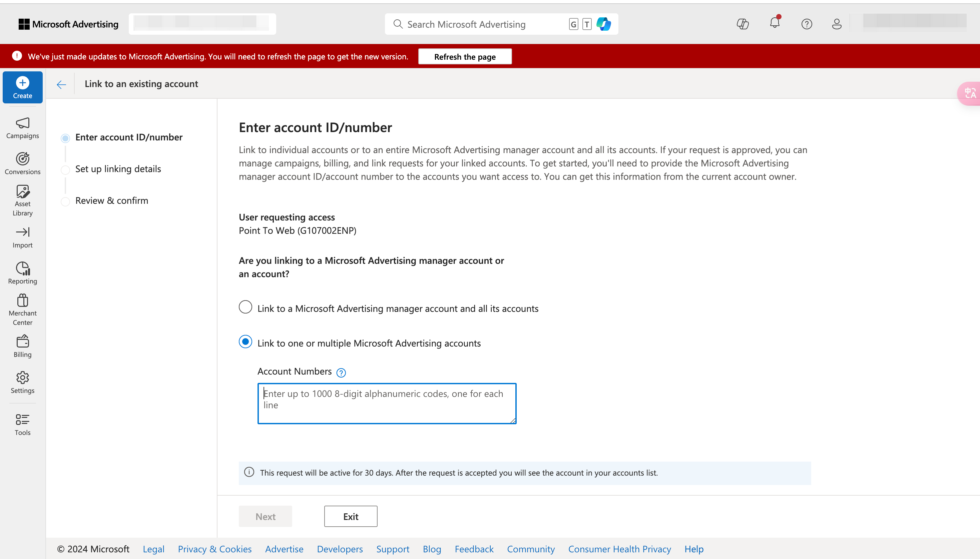Viewport: 980px width, 559px height.
Task: Open notifications bell
Action: pyautogui.click(x=775, y=23)
